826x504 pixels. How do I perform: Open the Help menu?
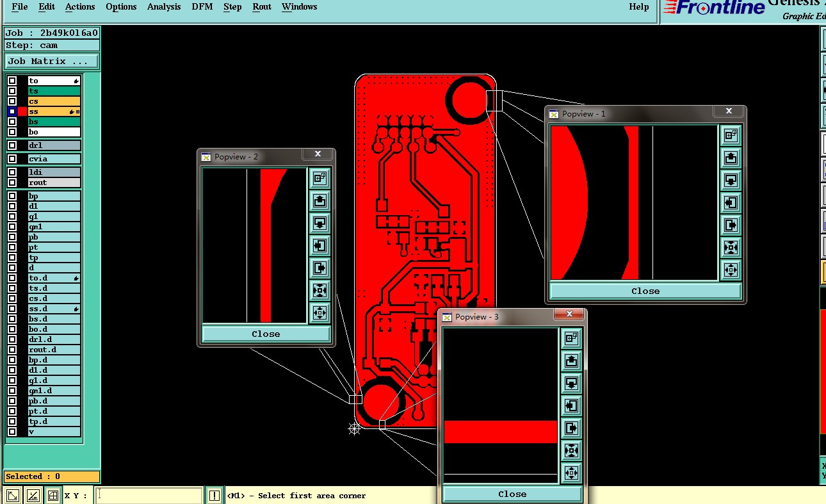639,7
